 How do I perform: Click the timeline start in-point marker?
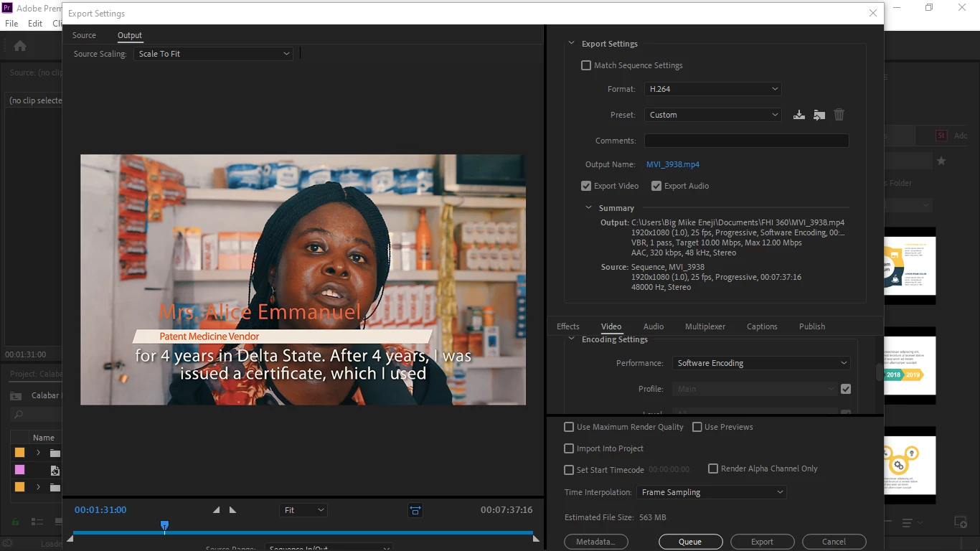click(70, 538)
